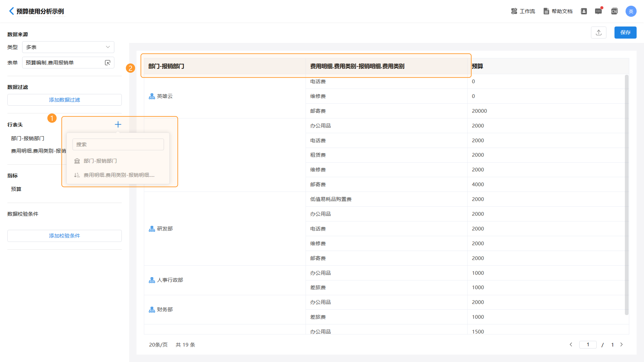Screen dimensions: 644x362
Task: Click the 英雄云 department icon
Action: 152,96
